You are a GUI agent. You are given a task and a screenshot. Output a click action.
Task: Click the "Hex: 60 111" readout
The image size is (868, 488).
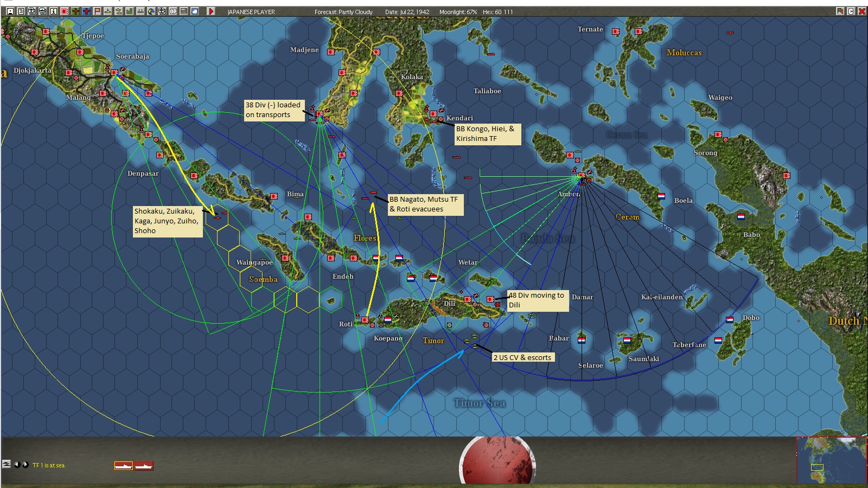(x=497, y=12)
